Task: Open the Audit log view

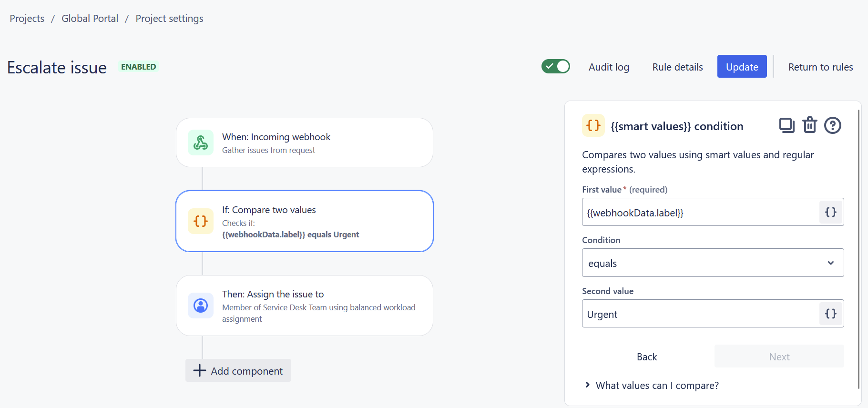Action: (609, 67)
